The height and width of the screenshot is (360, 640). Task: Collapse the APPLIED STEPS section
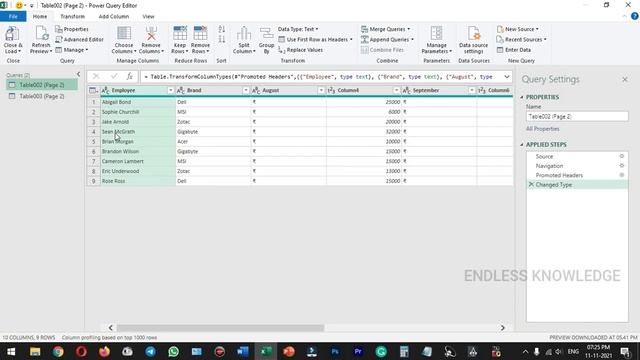522,144
